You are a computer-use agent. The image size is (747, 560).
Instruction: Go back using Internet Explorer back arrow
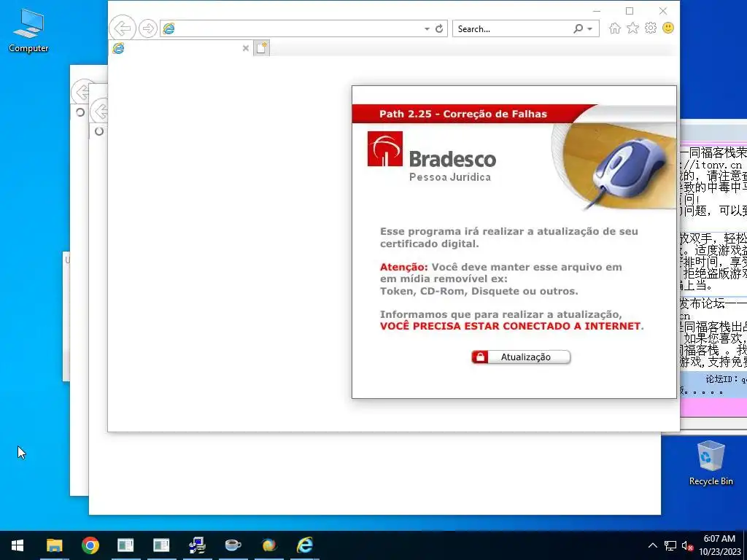tap(123, 28)
